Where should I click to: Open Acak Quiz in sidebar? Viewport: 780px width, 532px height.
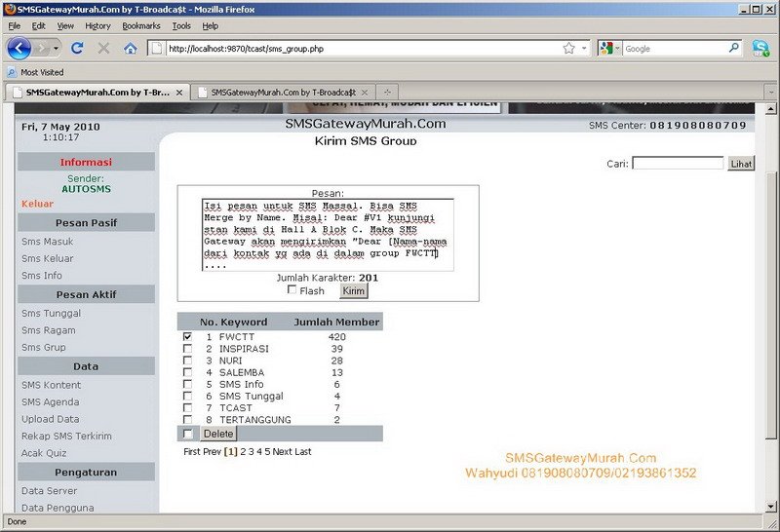pos(44,453)
